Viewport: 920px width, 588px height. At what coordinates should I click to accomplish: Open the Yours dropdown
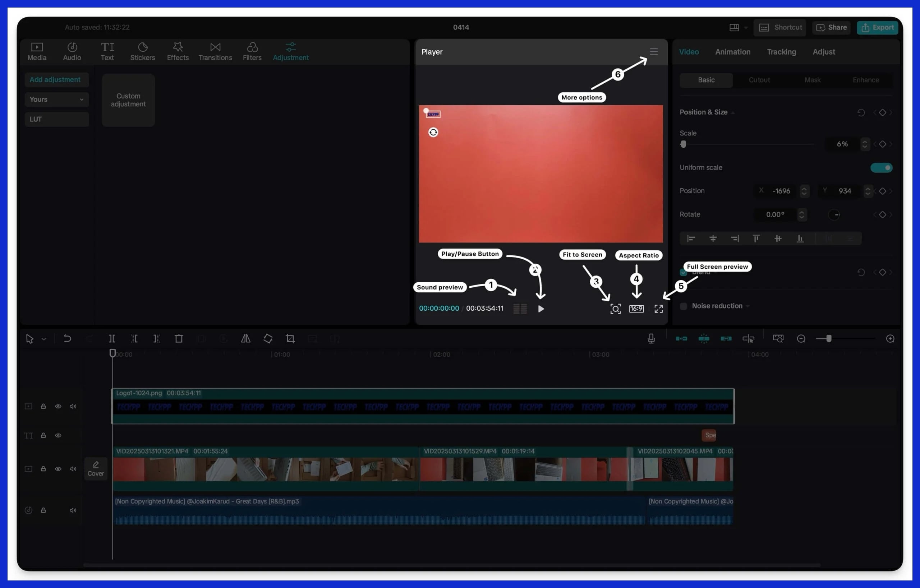[x=56, y=99]
